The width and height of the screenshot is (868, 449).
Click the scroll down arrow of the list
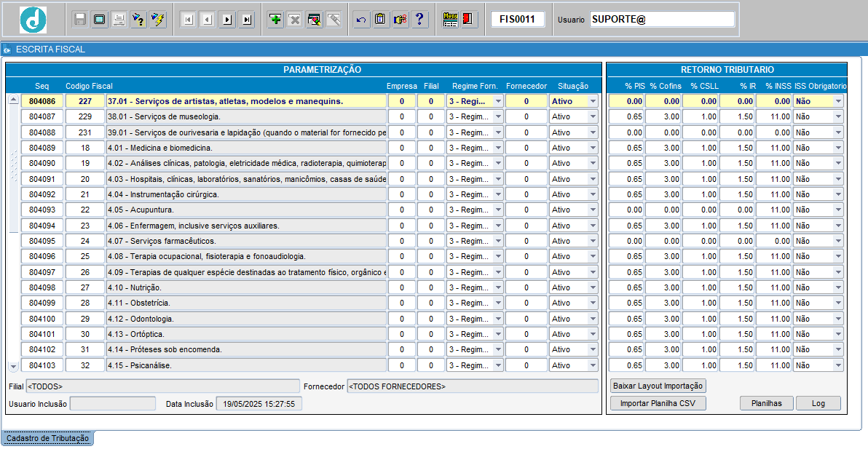[x=14, y=366]
